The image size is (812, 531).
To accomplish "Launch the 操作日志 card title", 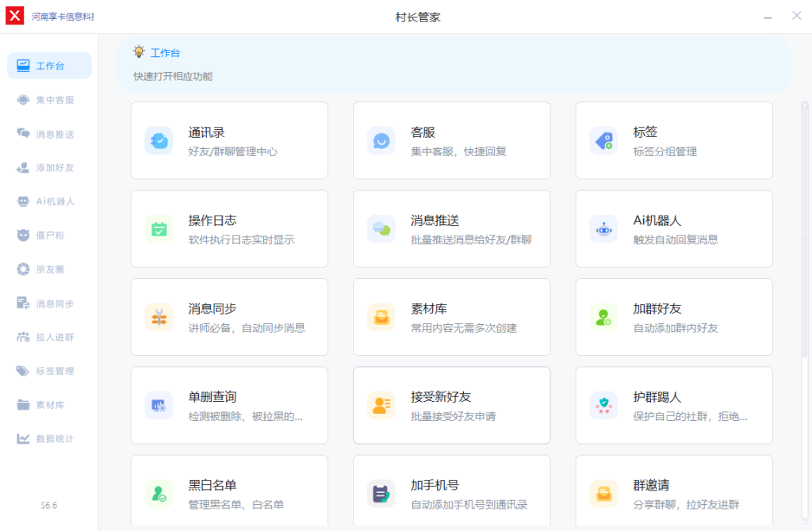I will coord(213,220).
